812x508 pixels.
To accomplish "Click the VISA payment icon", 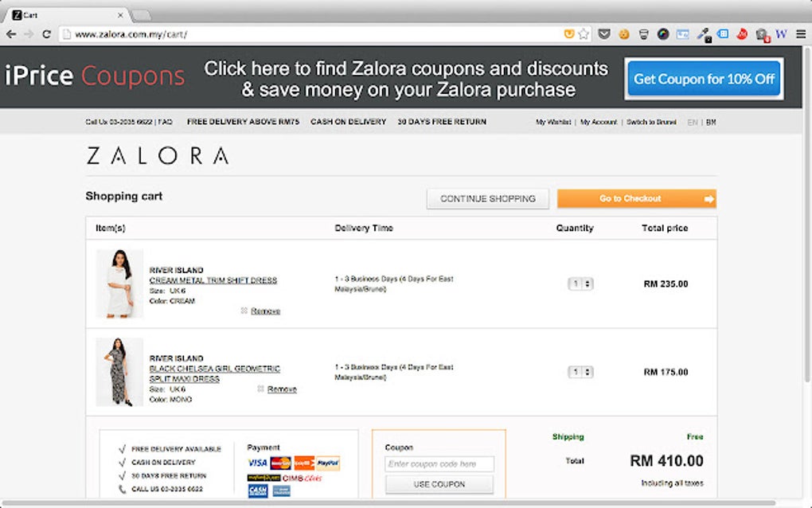I will coord(257,463).
